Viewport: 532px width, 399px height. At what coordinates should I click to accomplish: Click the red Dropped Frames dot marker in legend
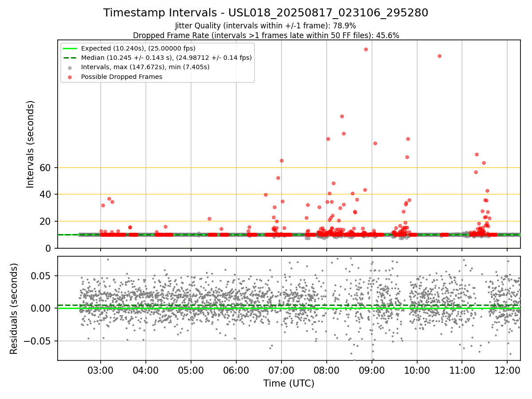point(70,77)
